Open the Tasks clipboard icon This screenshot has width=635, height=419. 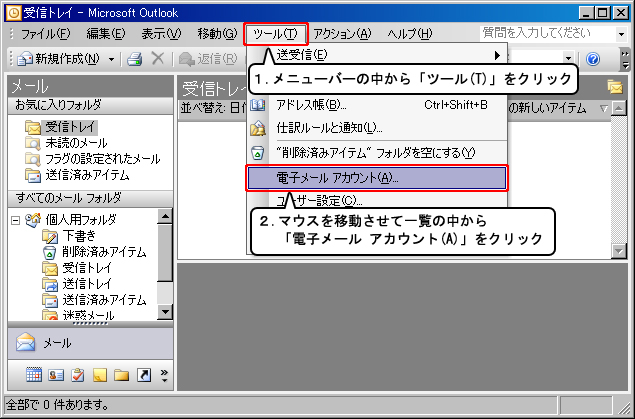[78, 375]
